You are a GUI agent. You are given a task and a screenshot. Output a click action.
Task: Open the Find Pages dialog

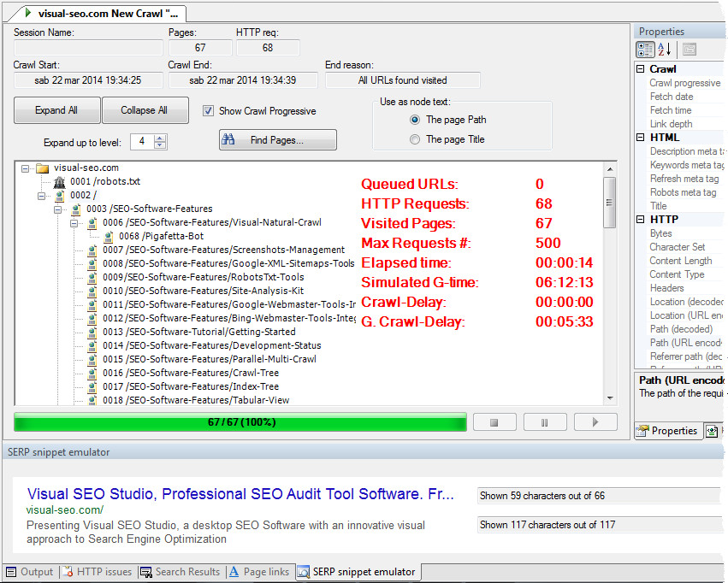[278, 140]
